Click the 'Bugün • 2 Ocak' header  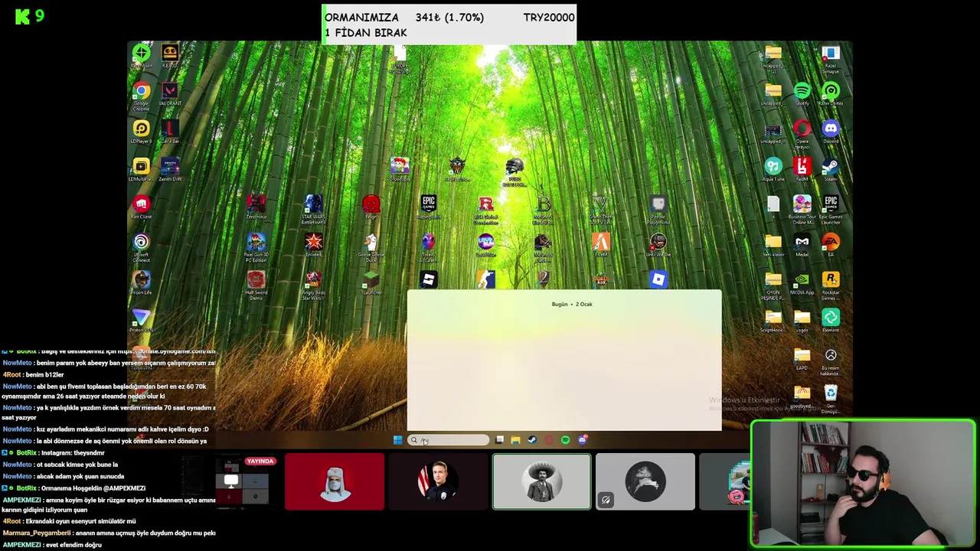pyautogui.click(x=572, y=304)
